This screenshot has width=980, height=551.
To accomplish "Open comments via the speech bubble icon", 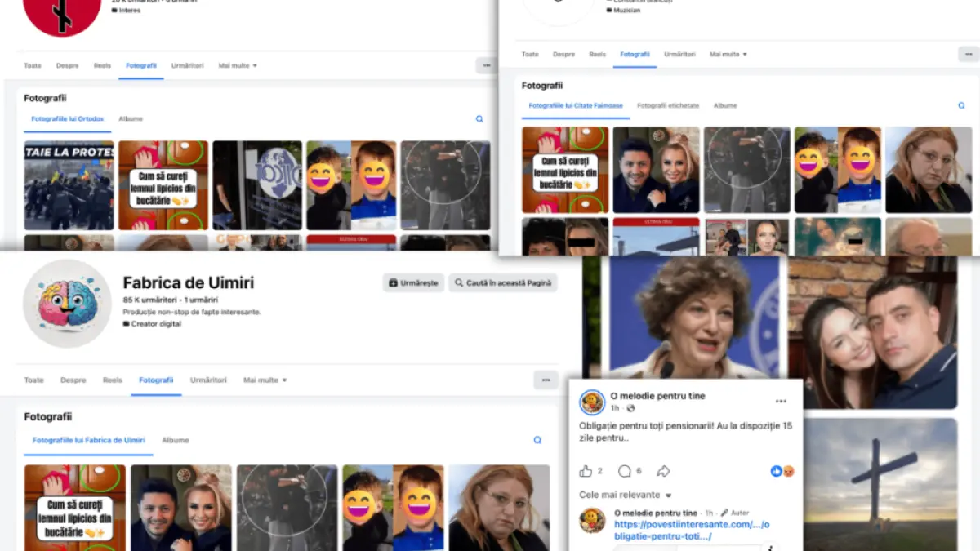I will (625, 471).
